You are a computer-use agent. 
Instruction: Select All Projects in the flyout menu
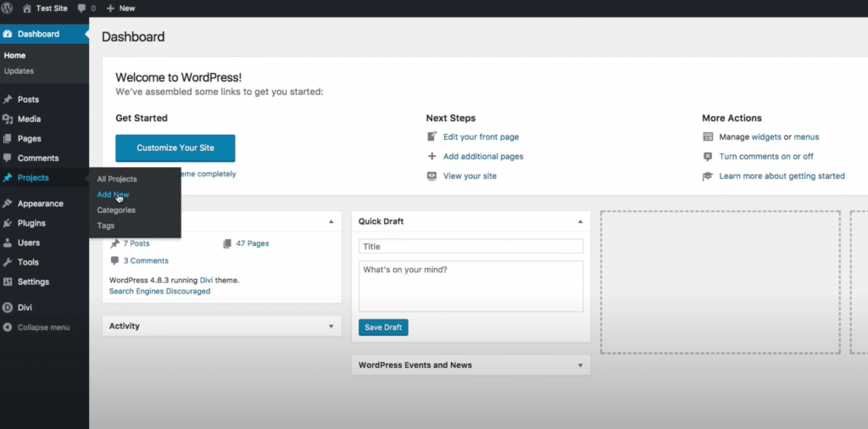(x=117, y=180)
